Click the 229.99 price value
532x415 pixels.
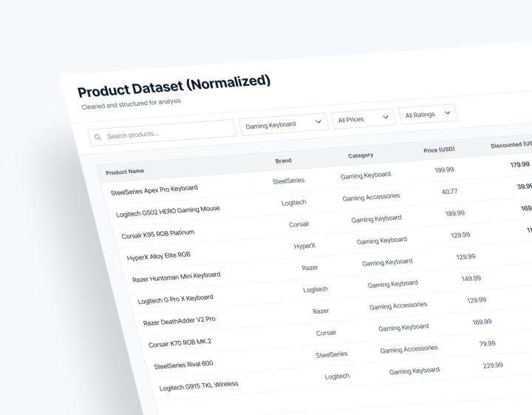pyautogui.click(x=493, y=365)
